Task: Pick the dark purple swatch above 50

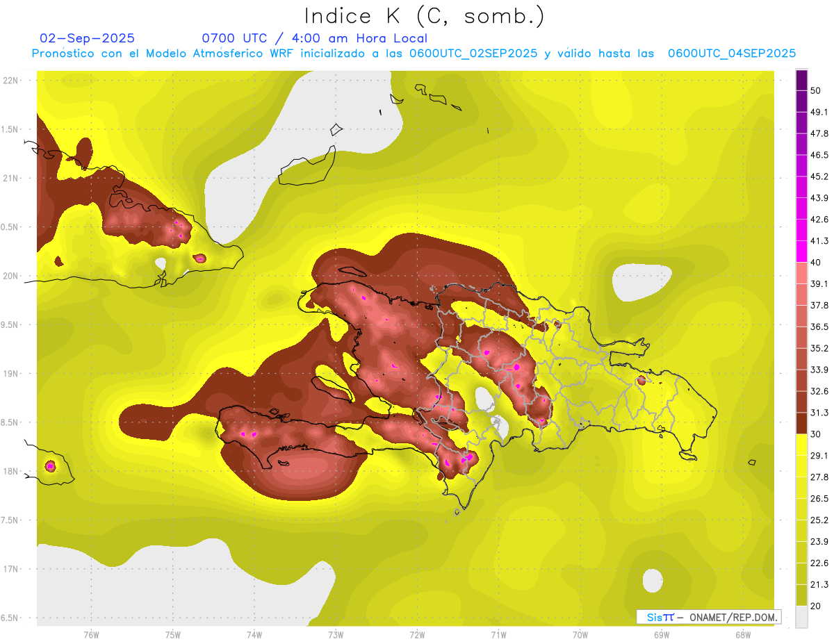Action: point(802,80)
